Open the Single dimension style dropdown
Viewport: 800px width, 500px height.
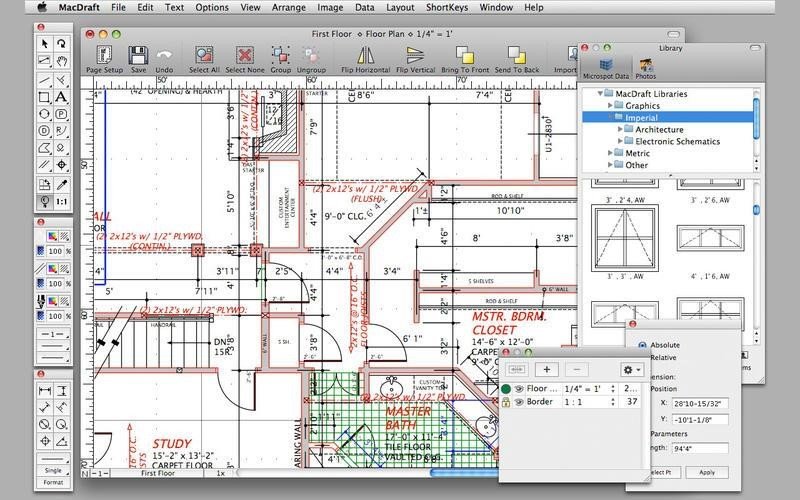pyautogui.click(x=53, y=470)
